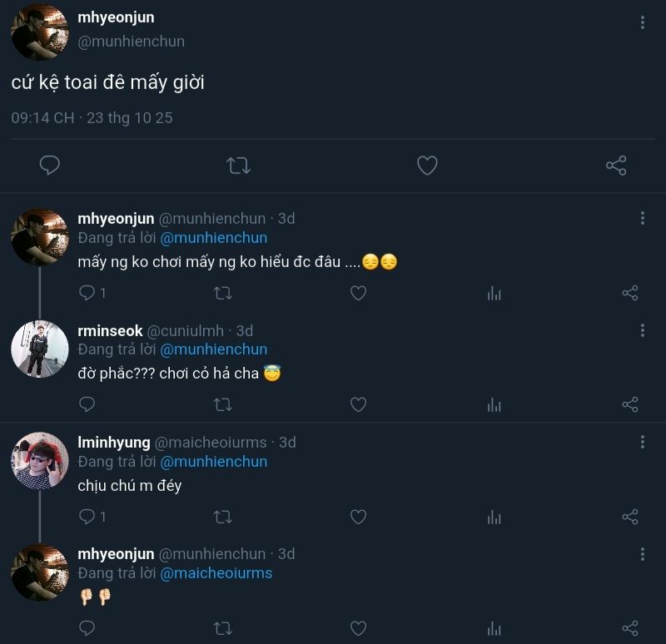View analytics of first mhyeonjun reply
The image size is (666, 644).
pos(495,293)
